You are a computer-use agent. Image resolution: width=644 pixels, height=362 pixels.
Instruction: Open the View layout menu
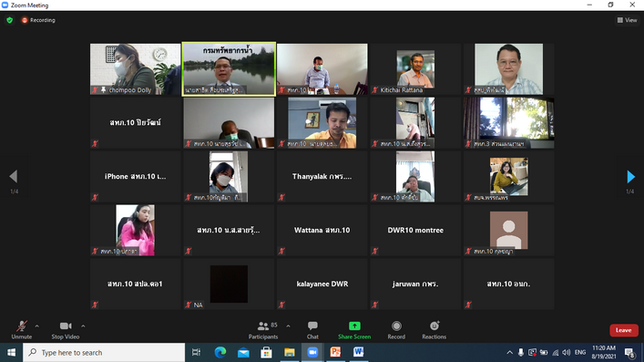click(x=627, y=20)
